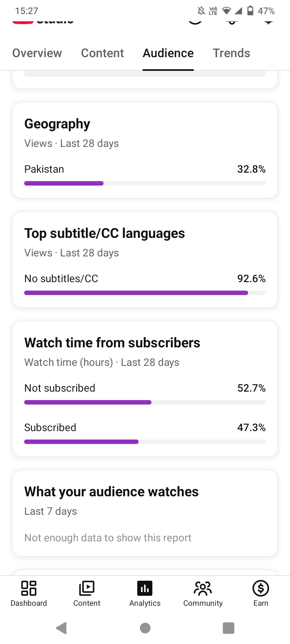Open the Geography card

coord(145,150)
